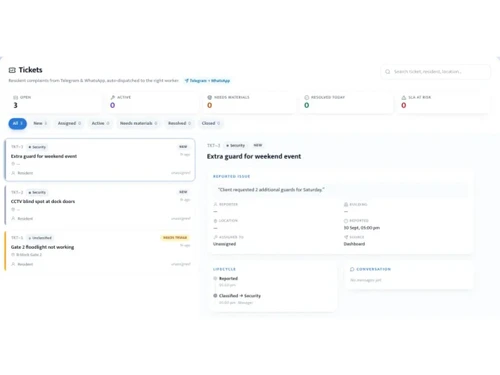The image size is (500, 375).
Task: Select the All filter tab
Action: (17, 123)
